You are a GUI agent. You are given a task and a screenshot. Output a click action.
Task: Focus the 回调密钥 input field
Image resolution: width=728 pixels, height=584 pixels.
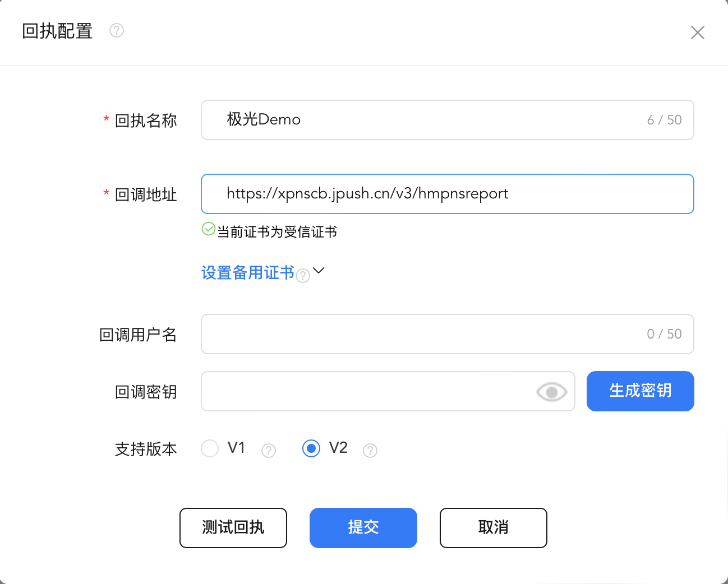(x=365, y=391)
